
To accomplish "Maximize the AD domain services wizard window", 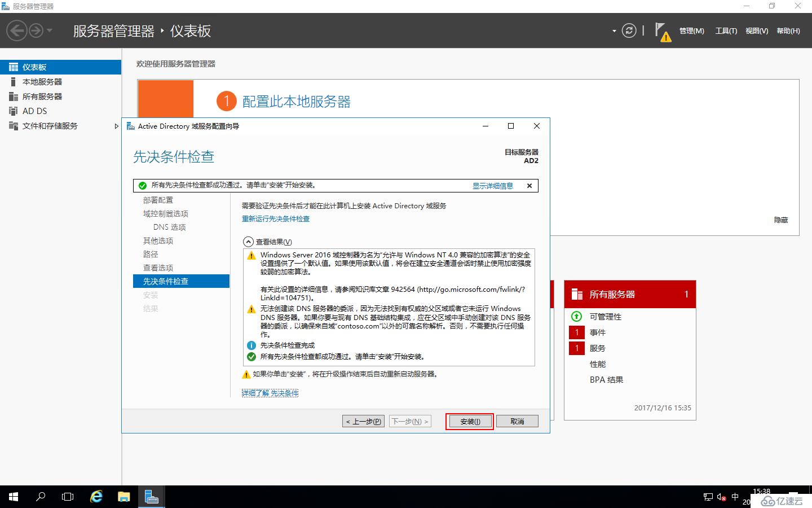I will 511,126.
